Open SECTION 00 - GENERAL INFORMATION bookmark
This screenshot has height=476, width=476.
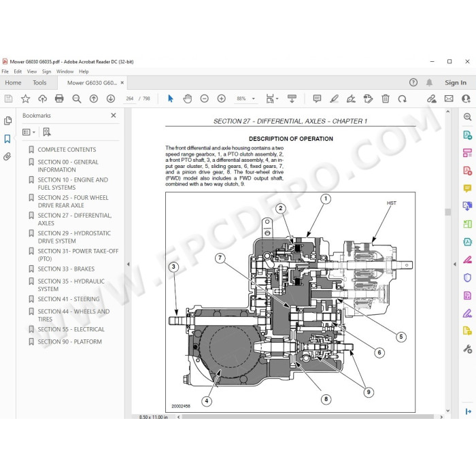tap(68, 166)
